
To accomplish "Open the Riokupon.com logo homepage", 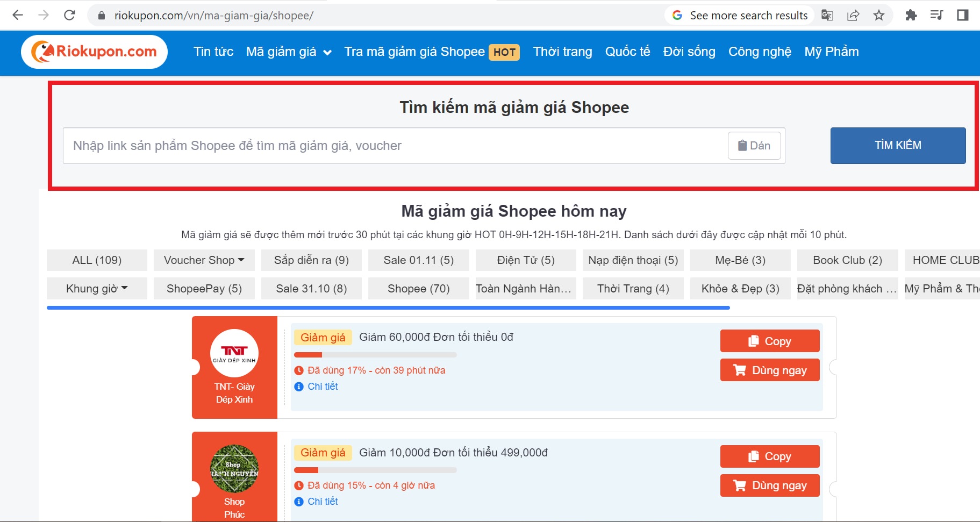I will (x=95, y=52).
